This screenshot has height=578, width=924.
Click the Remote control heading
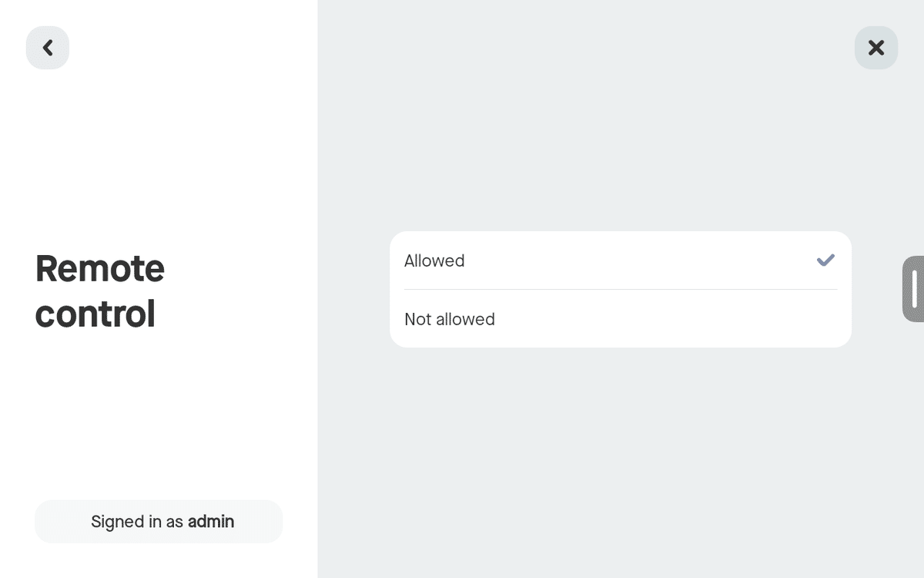100,291
